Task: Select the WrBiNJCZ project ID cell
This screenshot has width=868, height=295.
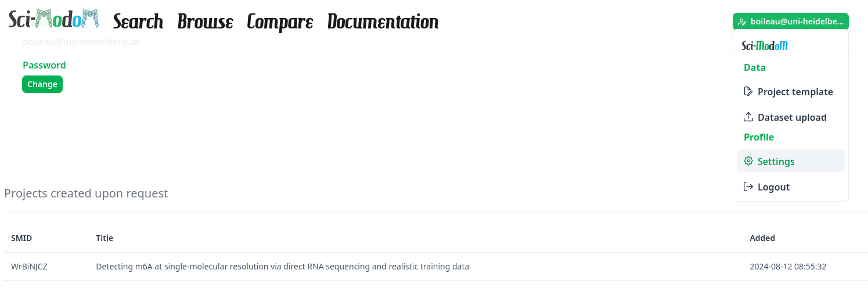Action: click(x=29, y=267)
